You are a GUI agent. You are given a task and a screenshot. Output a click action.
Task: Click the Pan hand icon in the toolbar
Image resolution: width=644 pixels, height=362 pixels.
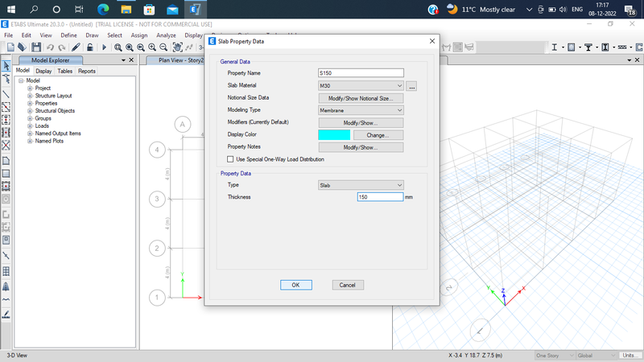[x=177, y=47]
